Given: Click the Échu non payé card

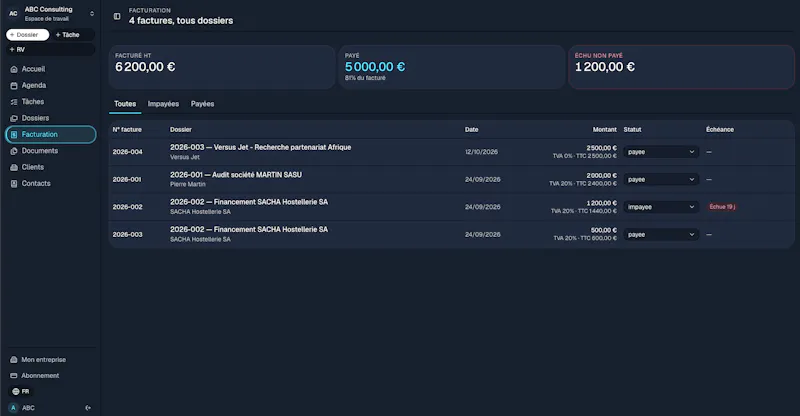Looking at the screenshot, I should click(681, 67).
